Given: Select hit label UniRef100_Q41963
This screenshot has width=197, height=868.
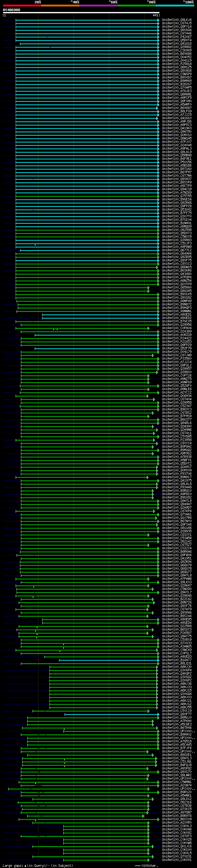Looking at the screenshot, I should 177,128.
